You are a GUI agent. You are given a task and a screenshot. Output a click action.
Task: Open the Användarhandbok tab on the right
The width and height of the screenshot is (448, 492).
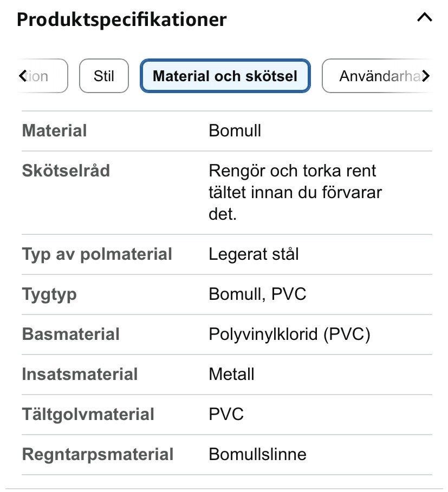click(376, 76)
